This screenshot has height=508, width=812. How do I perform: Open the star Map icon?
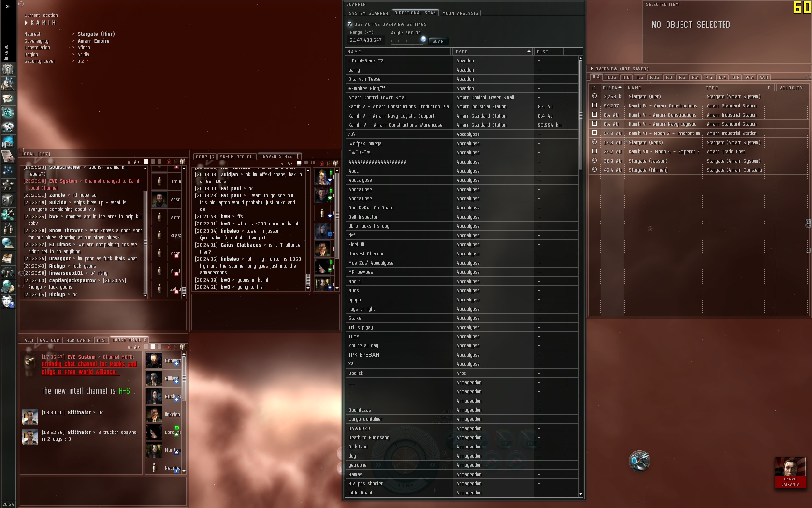tap(8, 171)
